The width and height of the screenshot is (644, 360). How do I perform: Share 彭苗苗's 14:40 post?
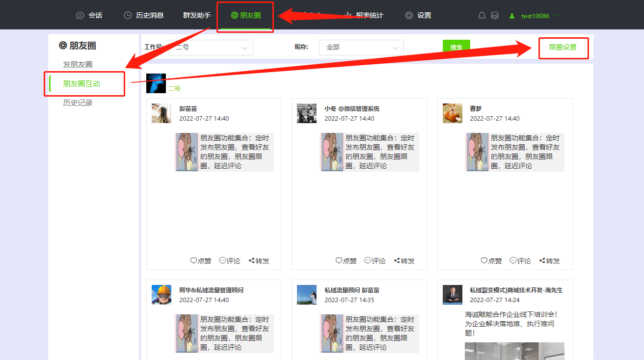(x=259, y=261)
